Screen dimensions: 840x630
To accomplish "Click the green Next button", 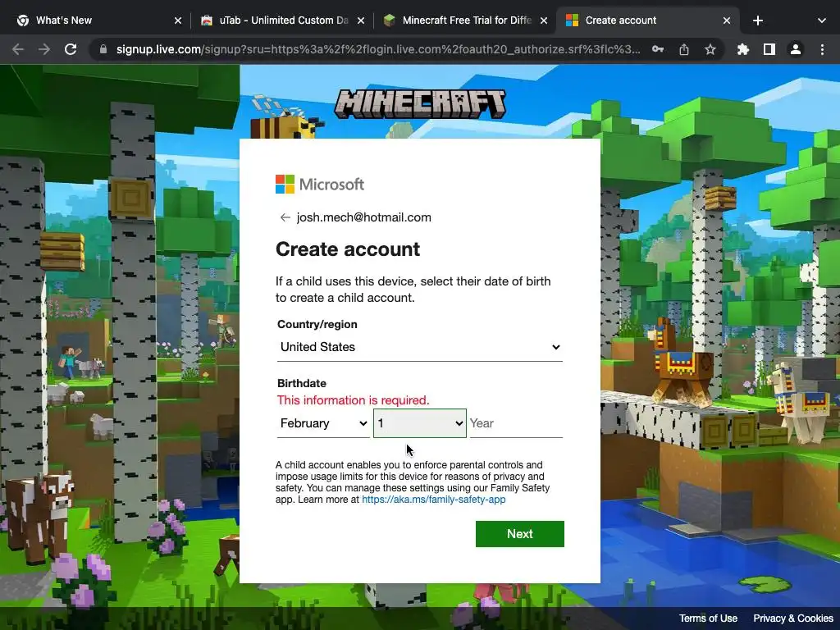I will tap(519, 534).
